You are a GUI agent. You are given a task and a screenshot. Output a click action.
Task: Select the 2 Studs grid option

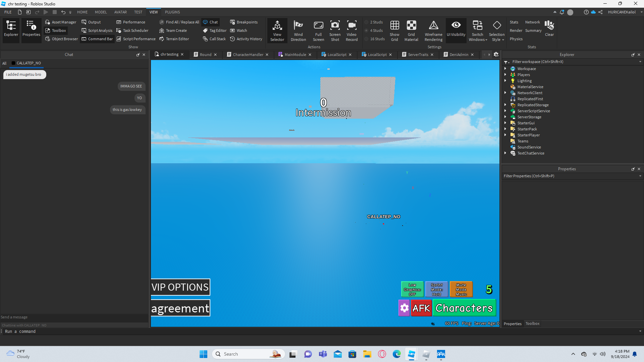point(374,22)
